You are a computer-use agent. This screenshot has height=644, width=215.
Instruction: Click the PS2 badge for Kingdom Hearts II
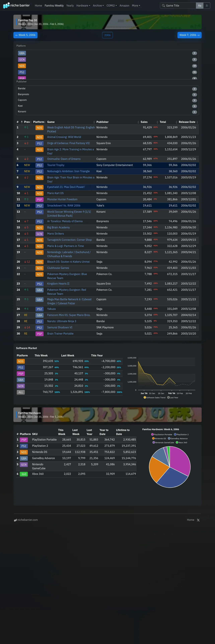pos(39,284)
